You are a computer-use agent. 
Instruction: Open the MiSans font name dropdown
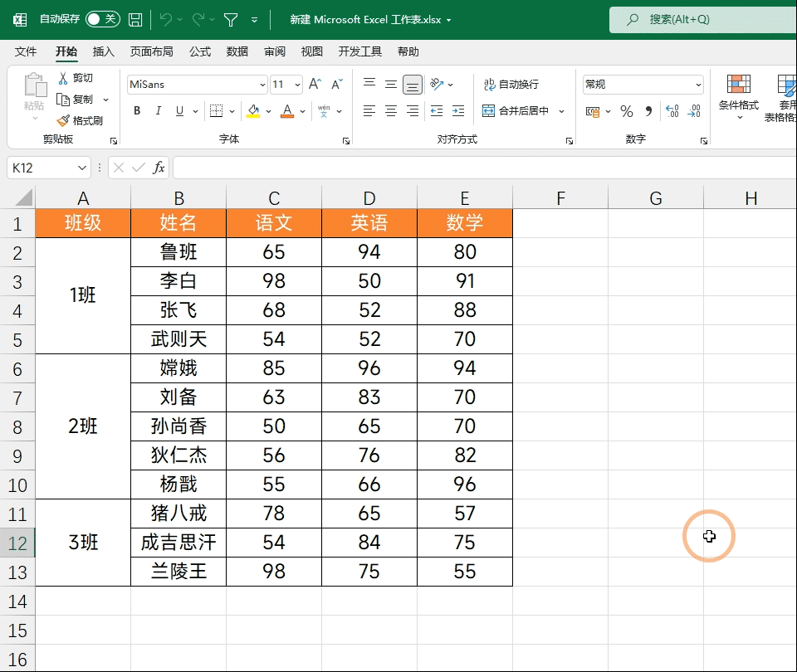262,85
